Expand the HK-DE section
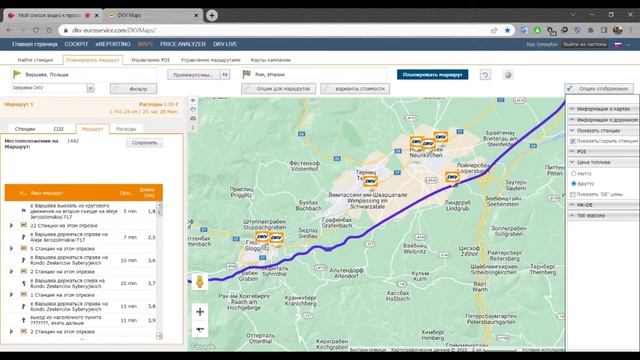Viewport: 640px width, 360px height. pos(603,205)
